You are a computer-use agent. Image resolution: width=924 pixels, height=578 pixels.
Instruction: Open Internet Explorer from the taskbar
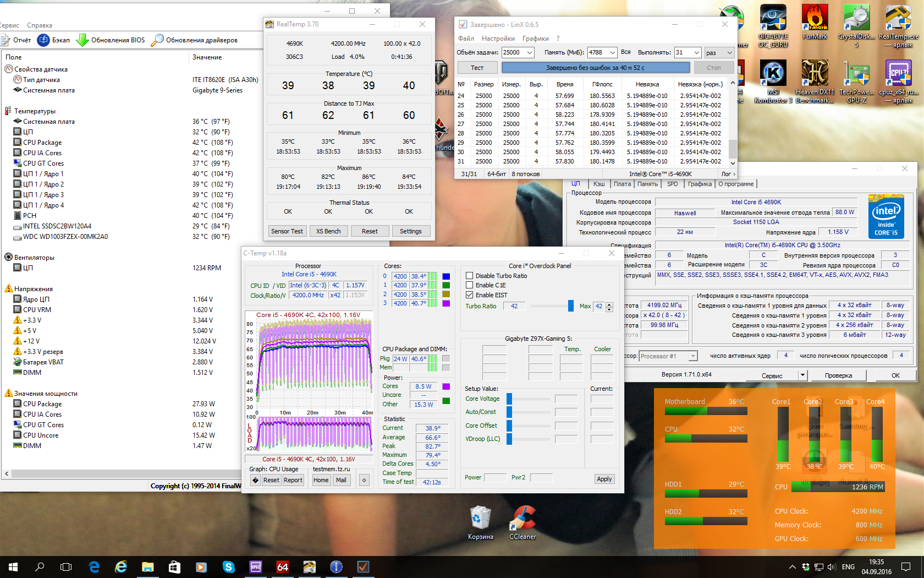pos(121,566)
